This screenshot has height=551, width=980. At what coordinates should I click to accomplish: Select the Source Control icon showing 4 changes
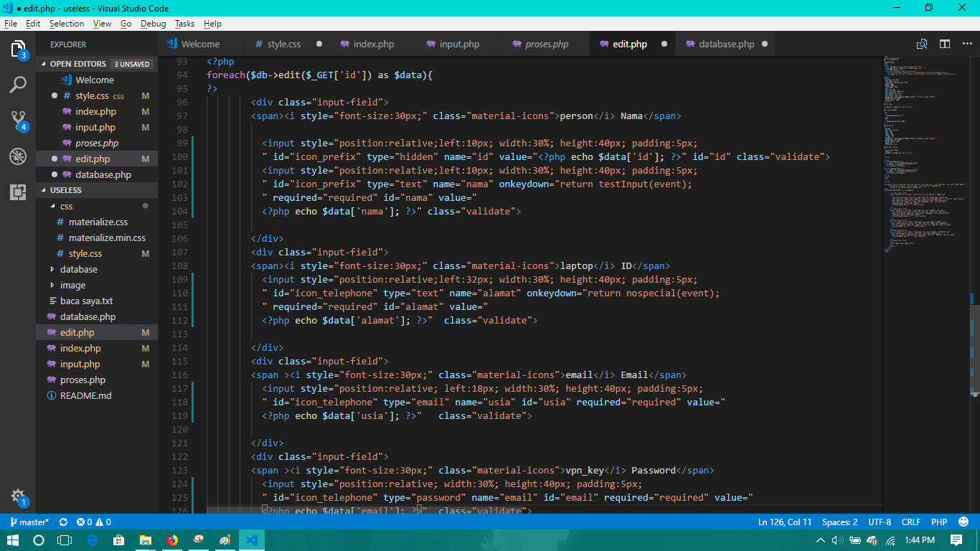17,121
